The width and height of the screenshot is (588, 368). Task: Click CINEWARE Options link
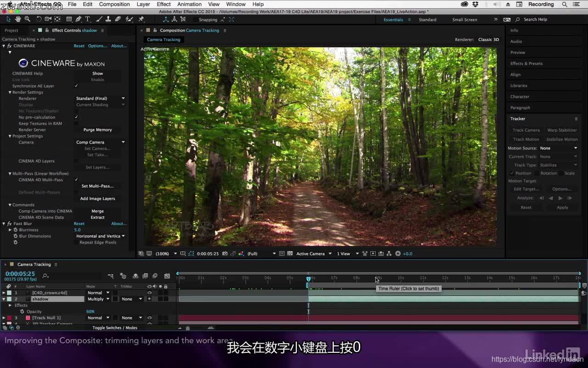click(x=97, y=46)
